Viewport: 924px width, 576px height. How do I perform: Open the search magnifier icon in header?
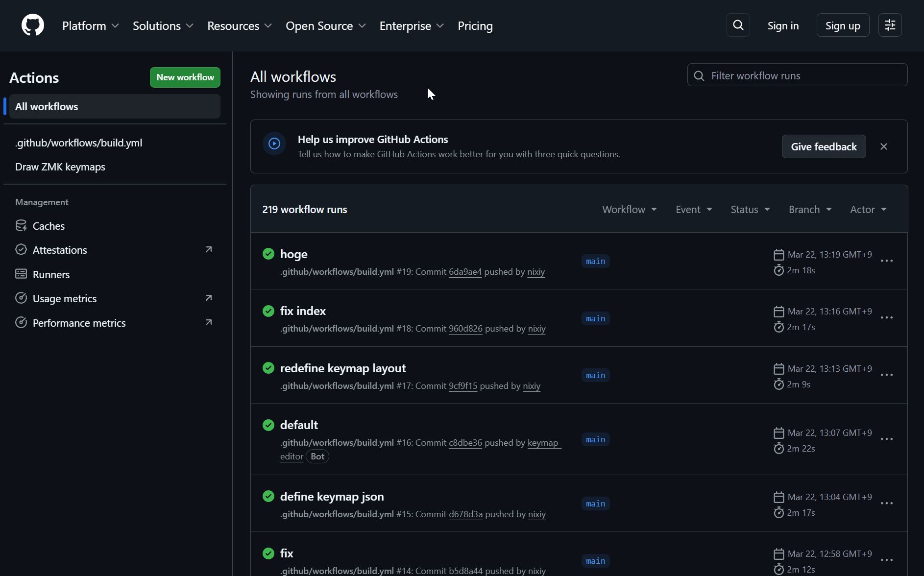(738, 25)
